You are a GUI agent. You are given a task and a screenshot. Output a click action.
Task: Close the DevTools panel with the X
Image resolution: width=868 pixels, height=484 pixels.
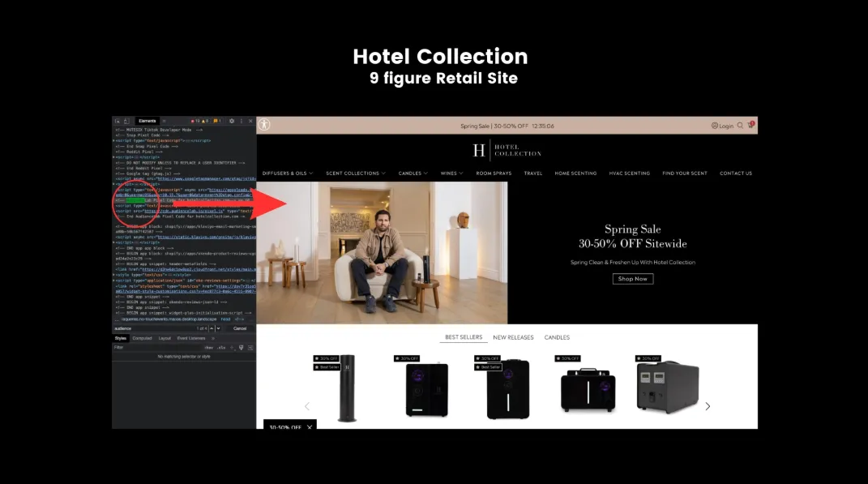click(x=250, y=121)
